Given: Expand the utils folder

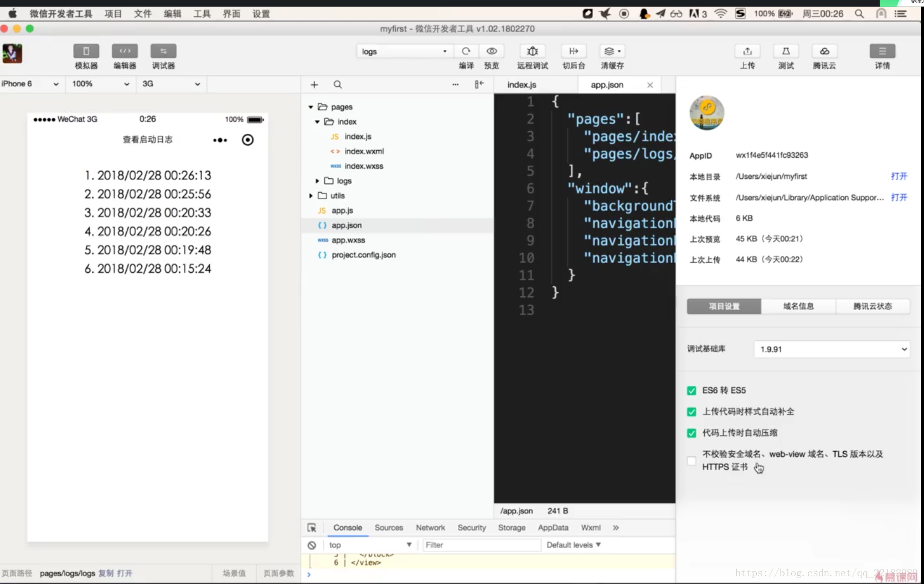Looking at the screenshot, I should (x=311, y=196).
